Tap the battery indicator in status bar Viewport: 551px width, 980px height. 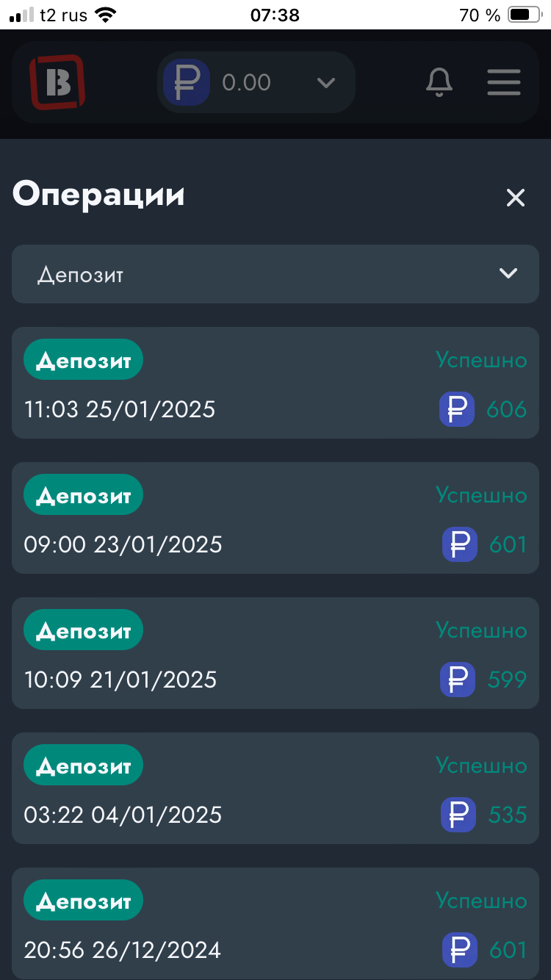(x=524, y=15)
